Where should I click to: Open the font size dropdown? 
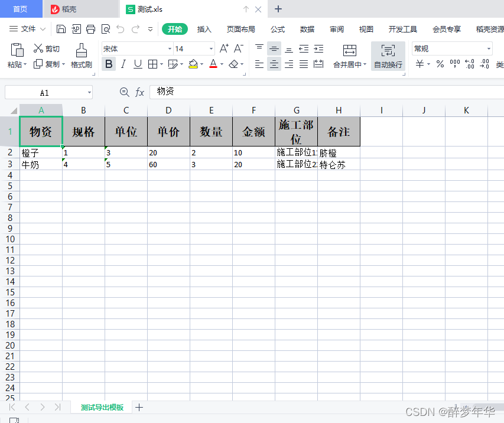(x=211, y=48)
